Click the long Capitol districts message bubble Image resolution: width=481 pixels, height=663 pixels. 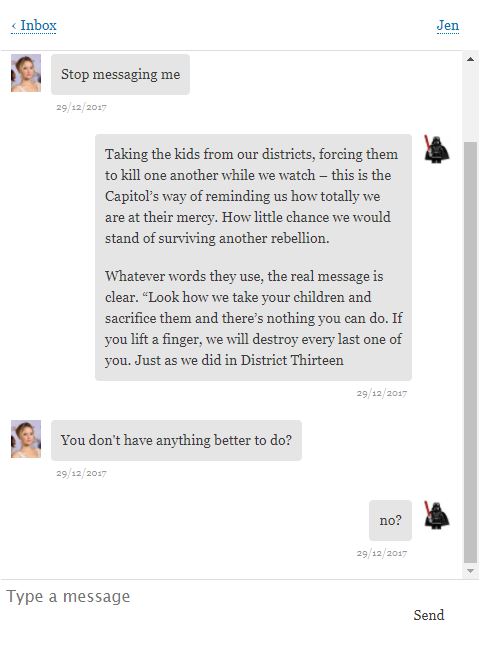pyautogui.click(x=253, y=257)
